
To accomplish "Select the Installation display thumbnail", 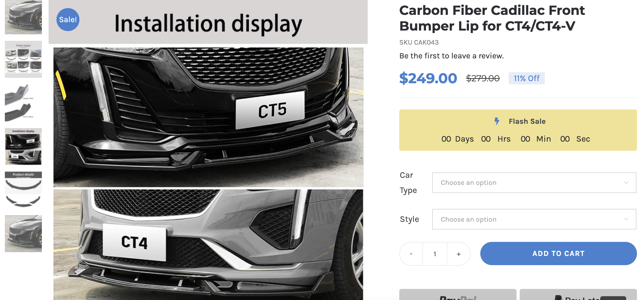I will click(x=23, y=146).
